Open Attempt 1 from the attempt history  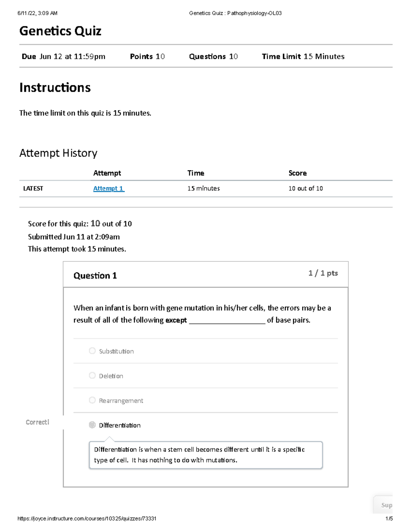click(108, 188)
